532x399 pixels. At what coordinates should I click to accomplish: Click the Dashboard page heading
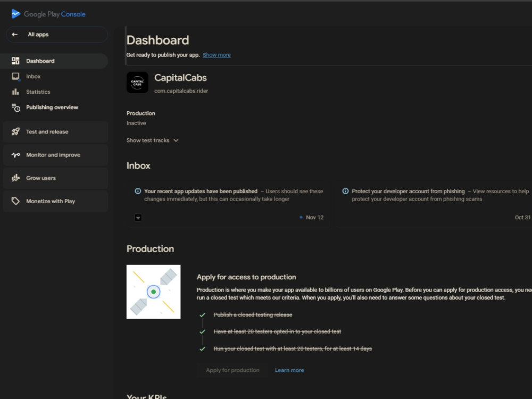158,40
